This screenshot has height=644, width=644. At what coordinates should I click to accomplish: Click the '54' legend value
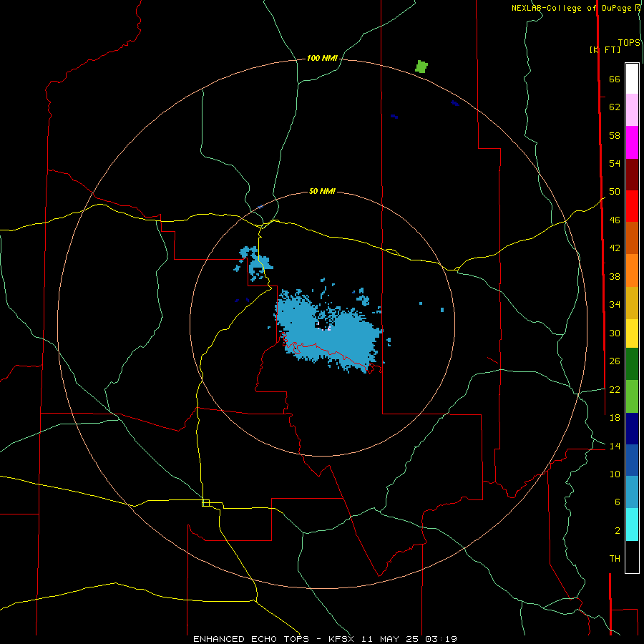[x=615, y=163]
